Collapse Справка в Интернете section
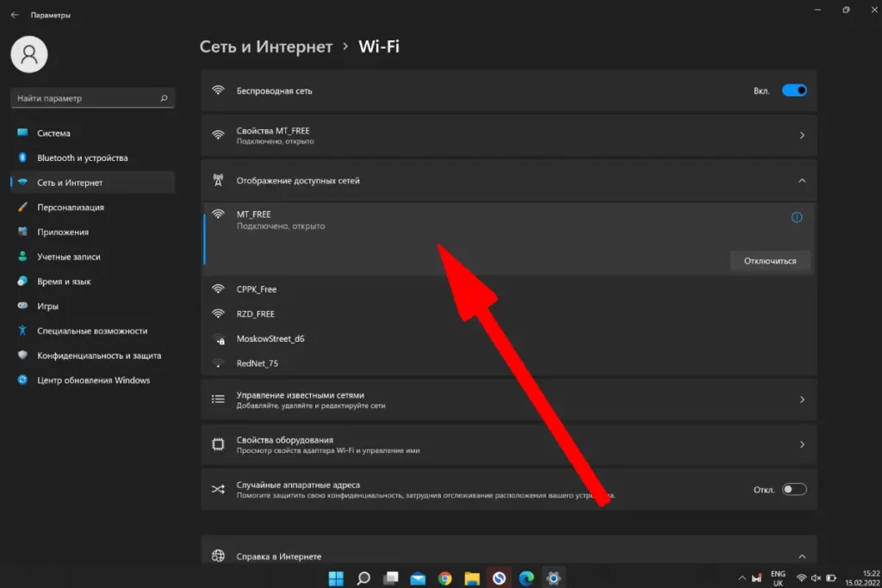The image size is (882, 588). [508, 552]
